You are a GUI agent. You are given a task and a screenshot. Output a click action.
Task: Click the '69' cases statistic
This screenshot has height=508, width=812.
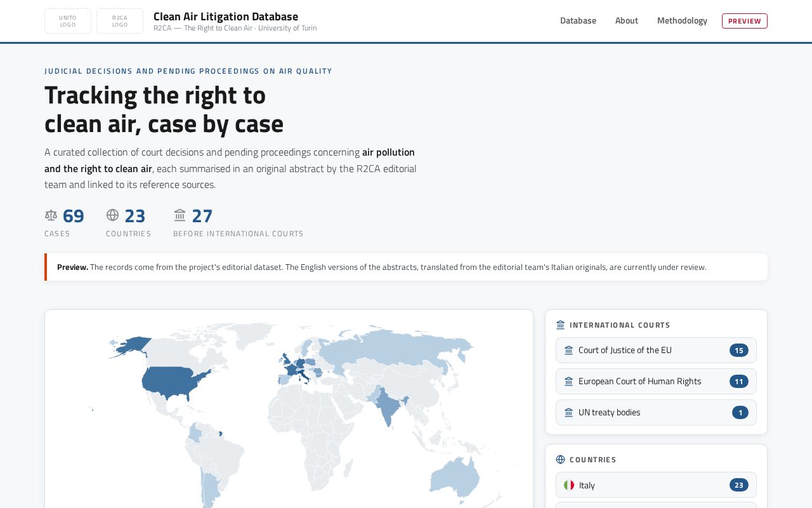click(x=74, y=216)
